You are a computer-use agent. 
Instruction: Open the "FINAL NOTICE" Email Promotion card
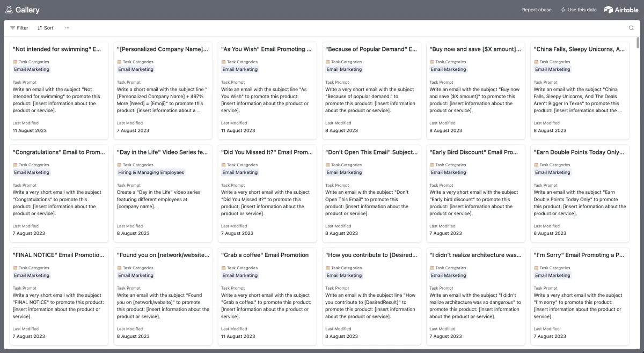pyautogui.click(x=59, y=296)
